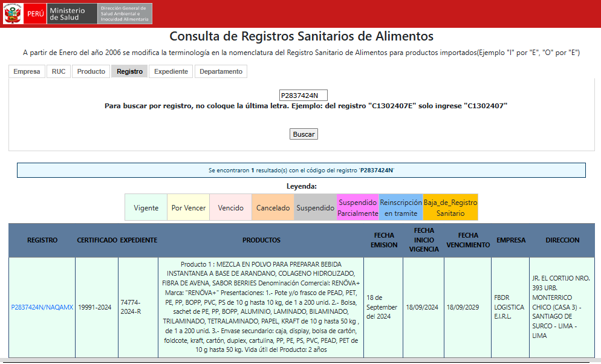This screenshot has height=364, width=601.
Task: Switch to the RUC tab
Action: click(59, 71)
